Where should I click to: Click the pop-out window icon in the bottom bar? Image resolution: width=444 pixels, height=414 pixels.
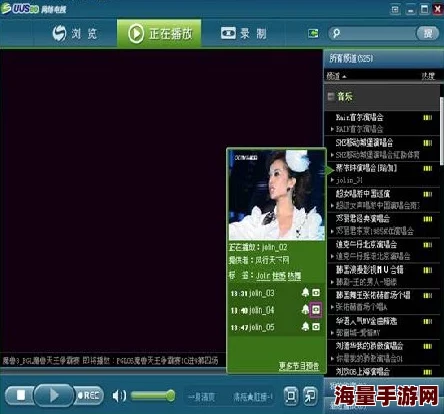click(x=310, y=396)
